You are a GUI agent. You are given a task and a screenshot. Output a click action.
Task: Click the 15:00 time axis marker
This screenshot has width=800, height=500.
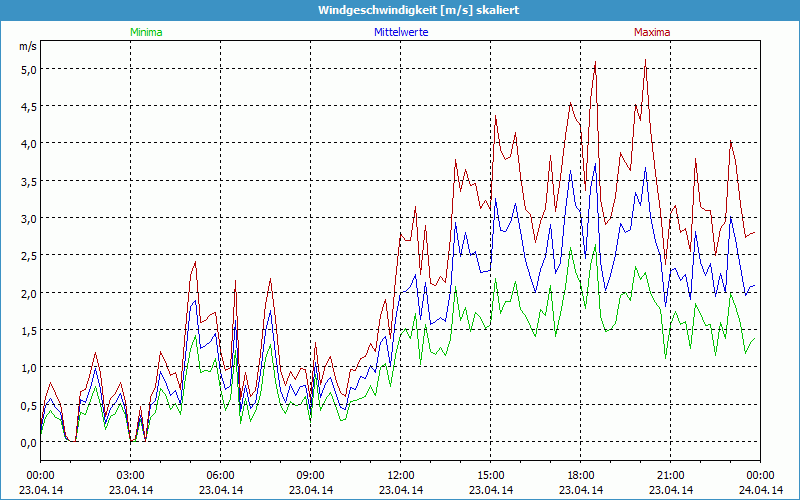click(x=490, y=475)
